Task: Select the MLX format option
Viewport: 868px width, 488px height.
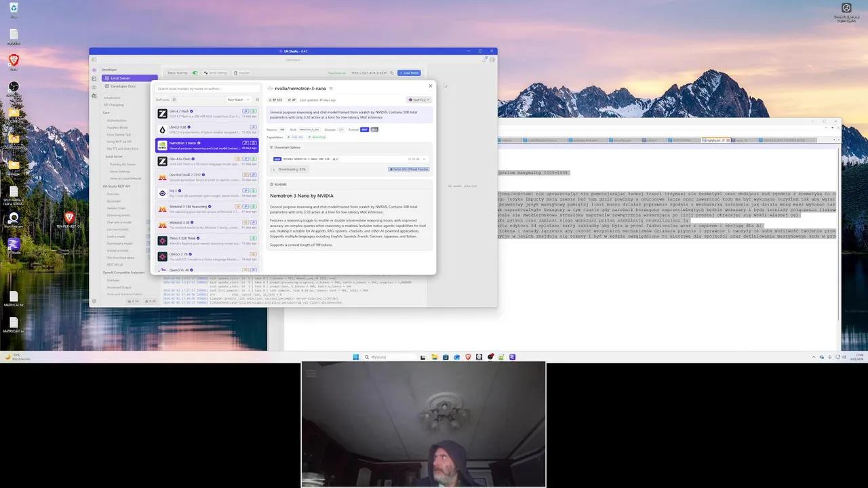Action: pos(374,129)
